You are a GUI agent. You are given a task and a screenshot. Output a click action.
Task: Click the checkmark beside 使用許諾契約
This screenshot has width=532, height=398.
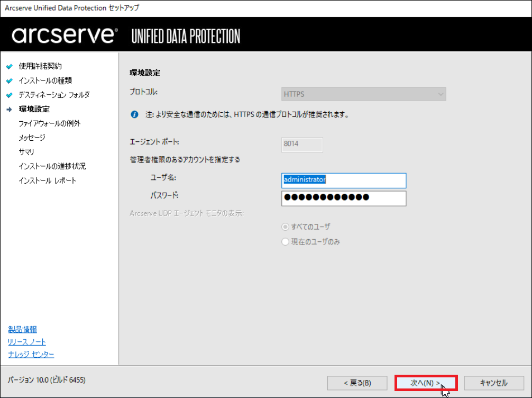tap(10, 66)
